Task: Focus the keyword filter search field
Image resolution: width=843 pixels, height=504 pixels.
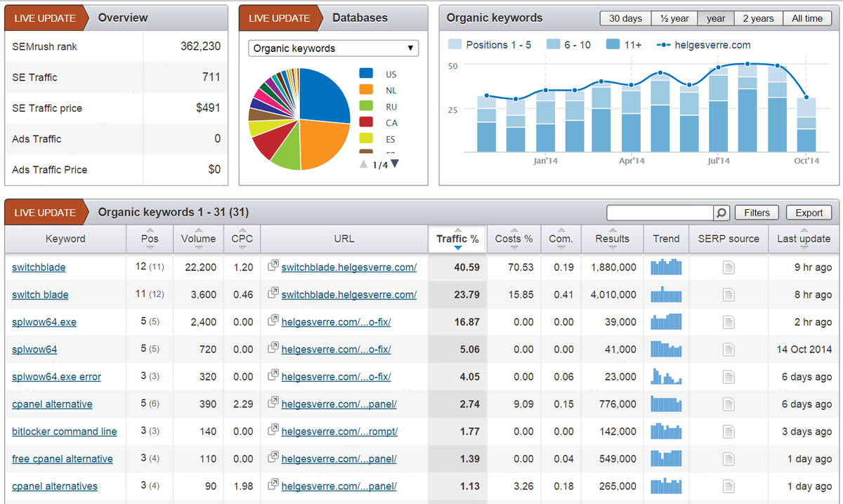Action: (x=660, y=213)
